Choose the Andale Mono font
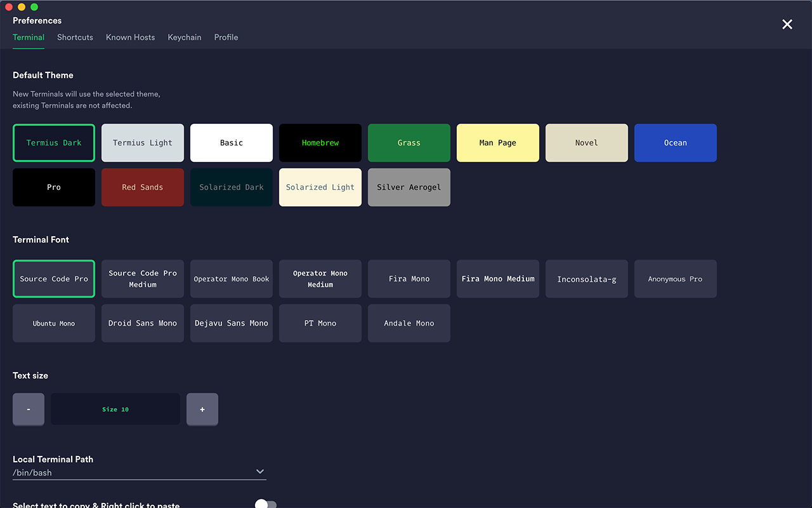 click(409, 323)
